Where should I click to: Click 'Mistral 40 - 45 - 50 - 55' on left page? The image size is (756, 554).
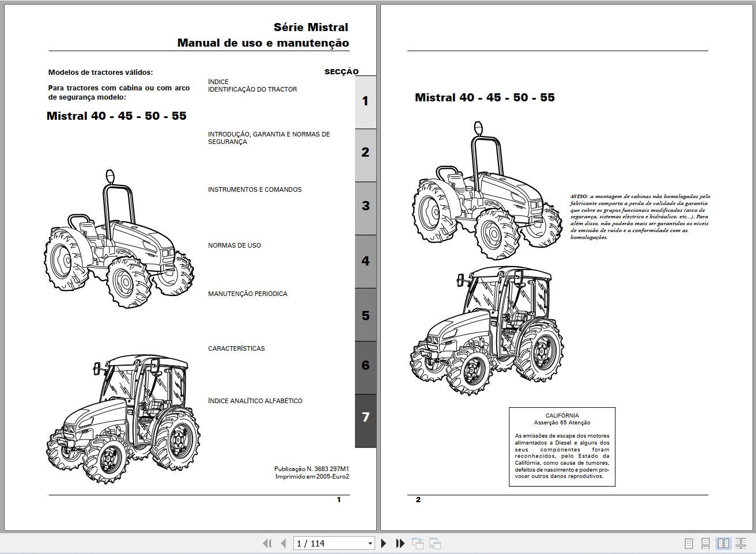(x=116, y=116)
